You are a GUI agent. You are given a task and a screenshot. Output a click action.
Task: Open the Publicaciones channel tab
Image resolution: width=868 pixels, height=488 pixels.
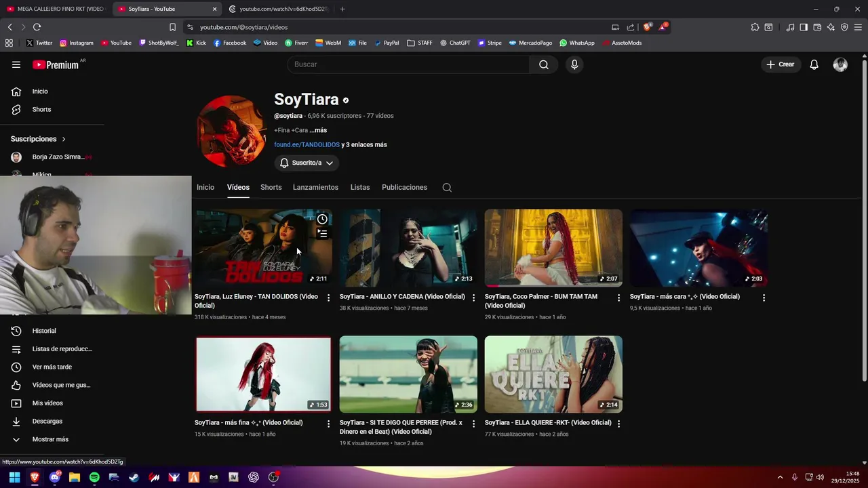(404, 188)
